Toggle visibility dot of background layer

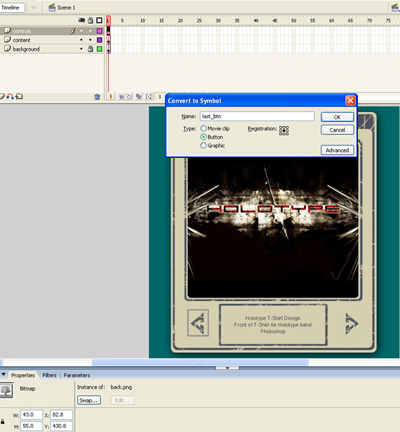(x=81, y=49)
